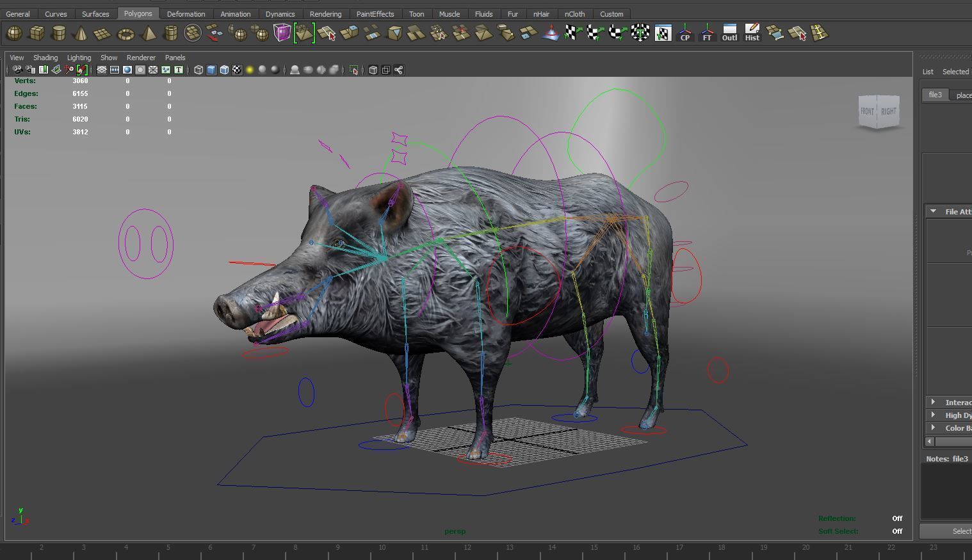This screenshot has width=972, height=560.
Task: Create a polygon cone from the shelf
Action: [x=81, y=33]
